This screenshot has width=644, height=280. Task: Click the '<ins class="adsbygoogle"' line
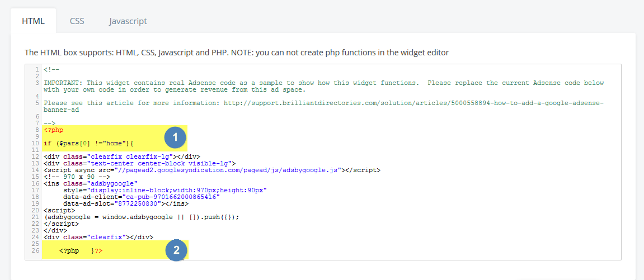pos(90,183)
